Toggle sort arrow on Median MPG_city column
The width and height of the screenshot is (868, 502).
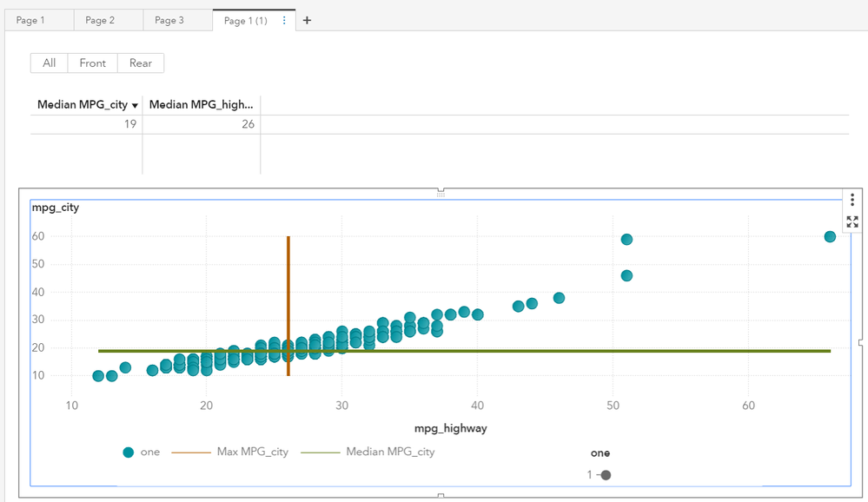(x=136, y=105)
